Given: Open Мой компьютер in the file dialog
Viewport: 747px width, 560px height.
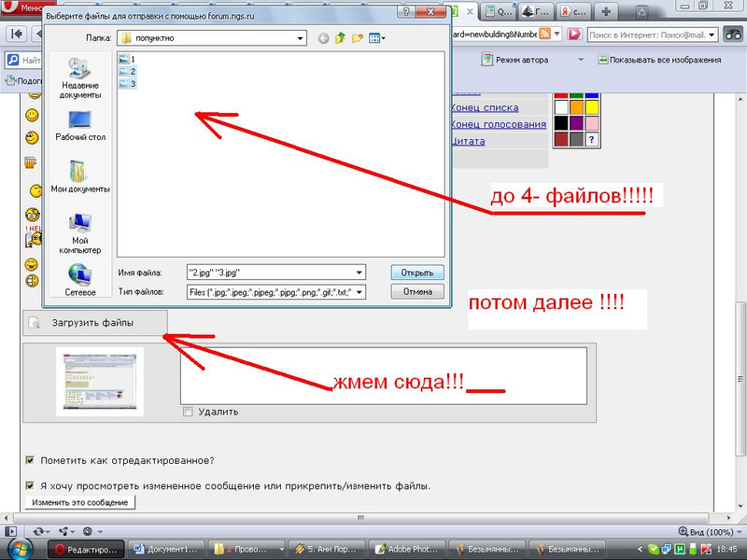Looking at the screenshot, I should [79, 233].
